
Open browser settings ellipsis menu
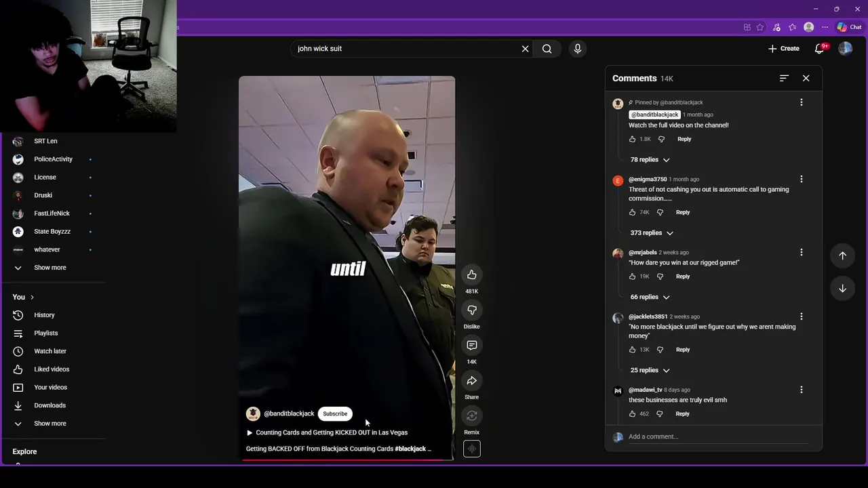click(825, 27)
